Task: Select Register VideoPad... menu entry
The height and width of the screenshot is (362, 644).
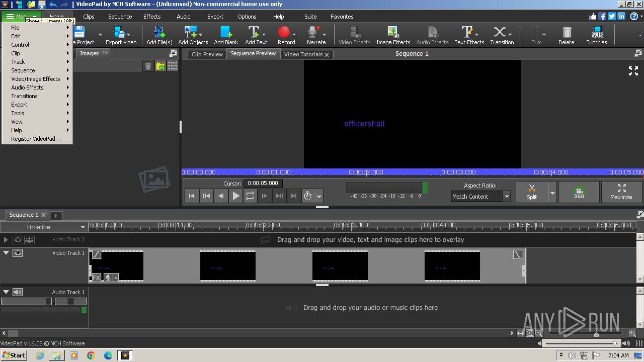Action: 37,139
